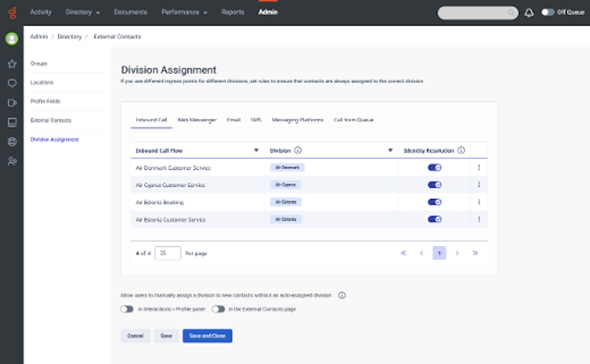The image size is (590, 364).
Task: Toggle Off Queue status switch
Action: coord(548,12)
